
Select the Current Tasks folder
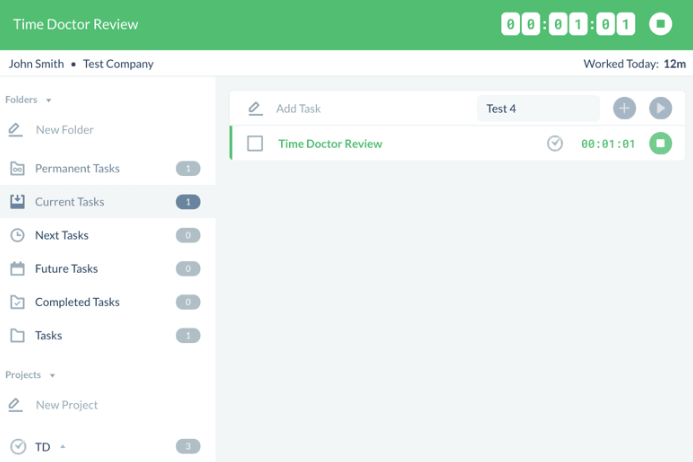(x=107, y=202)
